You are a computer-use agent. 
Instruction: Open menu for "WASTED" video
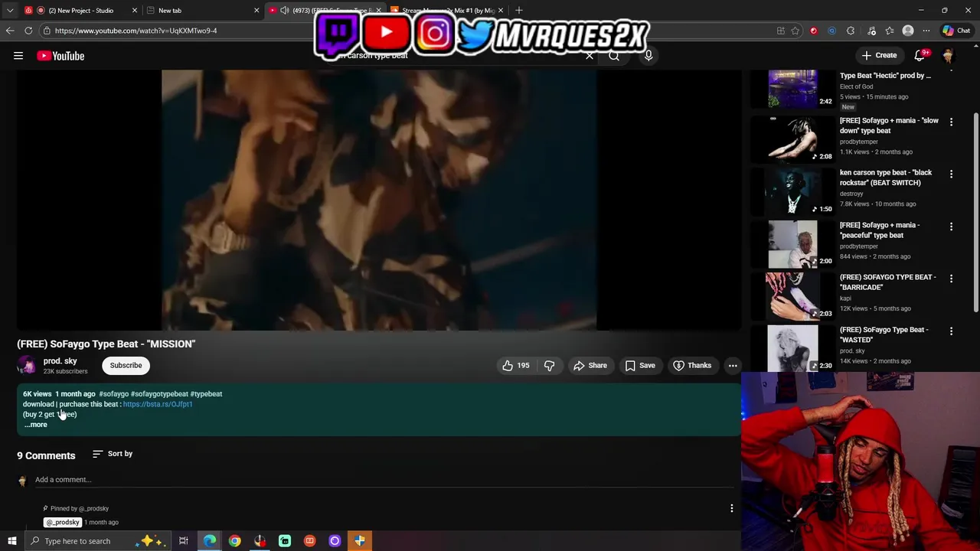(x=951, y=331)
